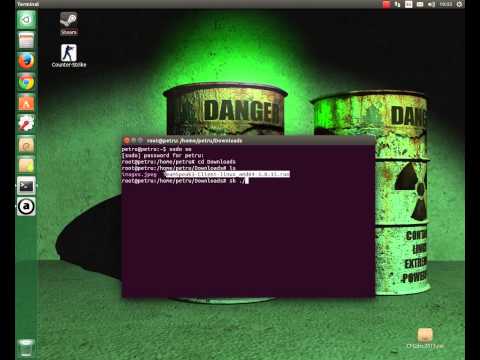Click the 'cd Downloads' command line

pos(179,162)
